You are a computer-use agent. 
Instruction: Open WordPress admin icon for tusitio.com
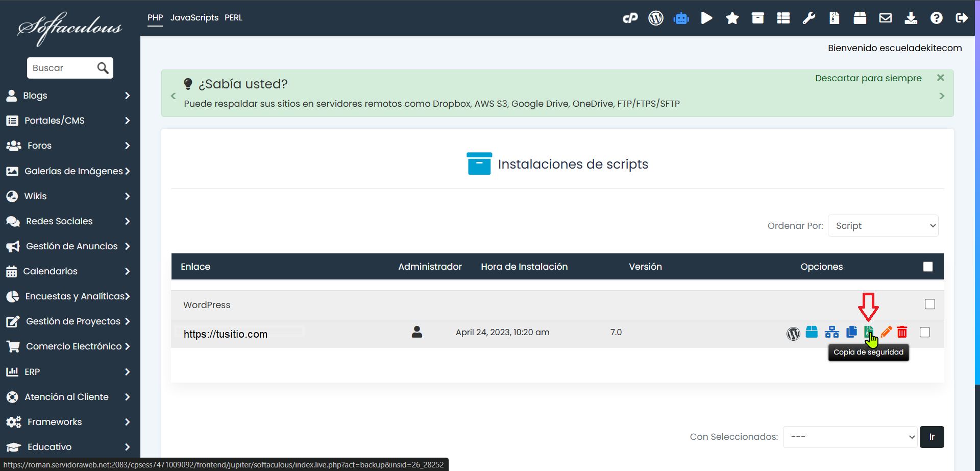click(793, 333)
